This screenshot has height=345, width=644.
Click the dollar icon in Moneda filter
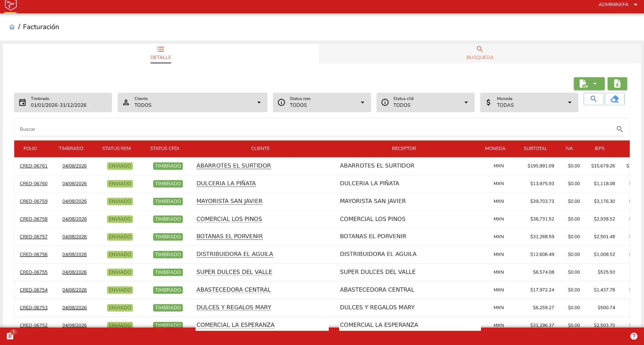point(488,102)
